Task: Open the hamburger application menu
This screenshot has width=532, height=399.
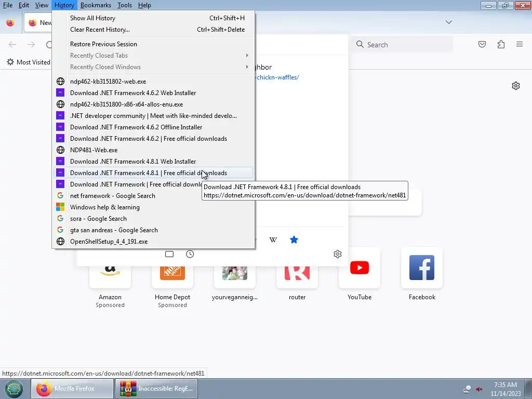Action: [520, 45]
